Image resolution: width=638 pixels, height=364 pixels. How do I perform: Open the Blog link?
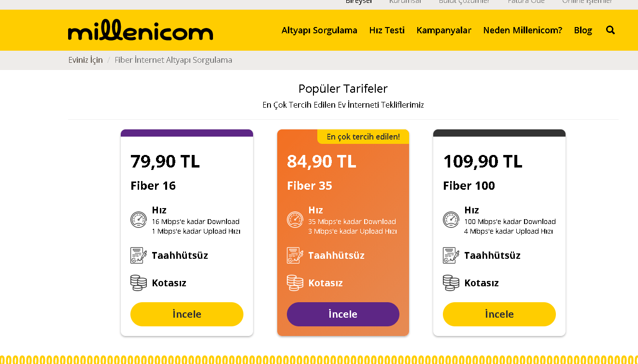point(583,30)
